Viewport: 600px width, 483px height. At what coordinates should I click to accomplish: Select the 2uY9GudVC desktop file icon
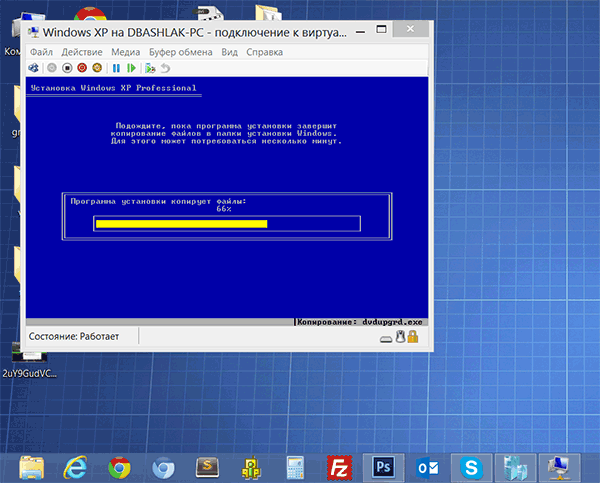(29, 360)
